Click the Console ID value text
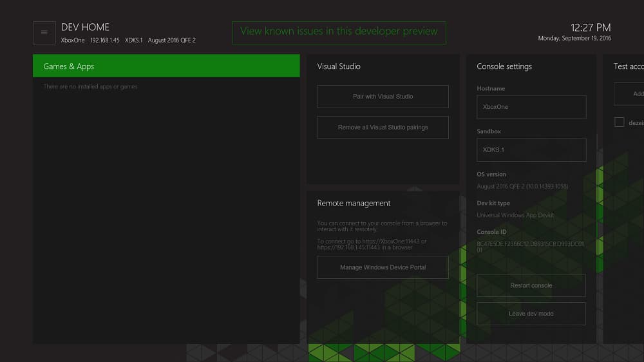The image size is (644, 362). point(529,247)
